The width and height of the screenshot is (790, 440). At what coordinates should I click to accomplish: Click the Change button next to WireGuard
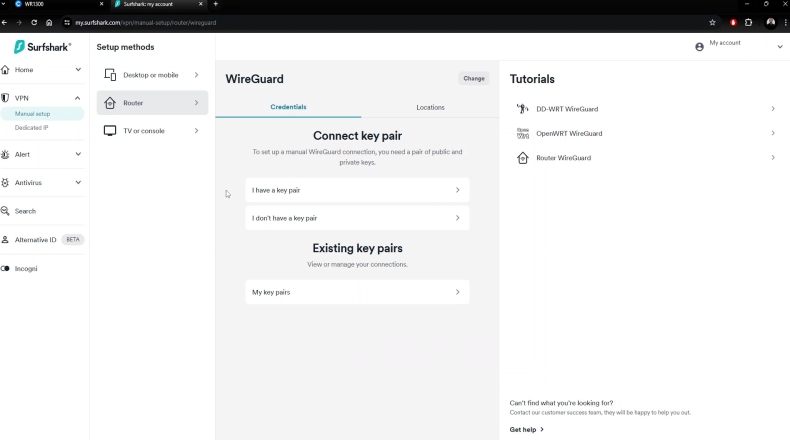point(474,78)
